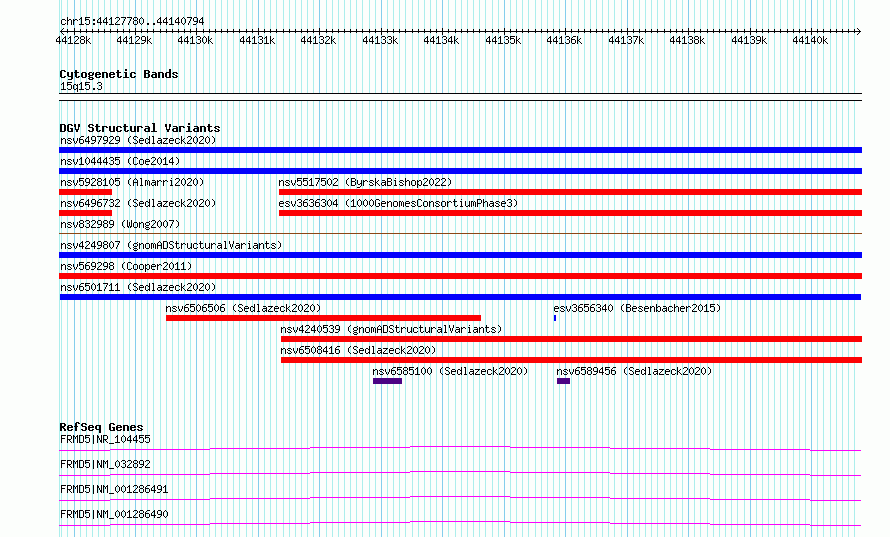The image size is (890, 537).
Task: Open nsv832989 (Wong2007) variant label
Action: pyautogui.click(x=120, y=224)
